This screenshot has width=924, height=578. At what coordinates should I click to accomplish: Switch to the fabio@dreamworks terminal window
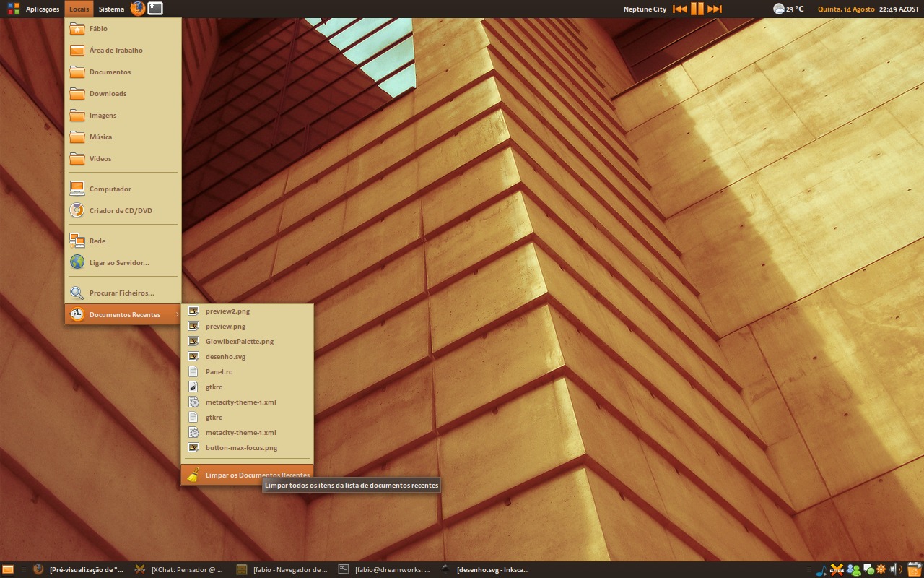coord(383,569)
